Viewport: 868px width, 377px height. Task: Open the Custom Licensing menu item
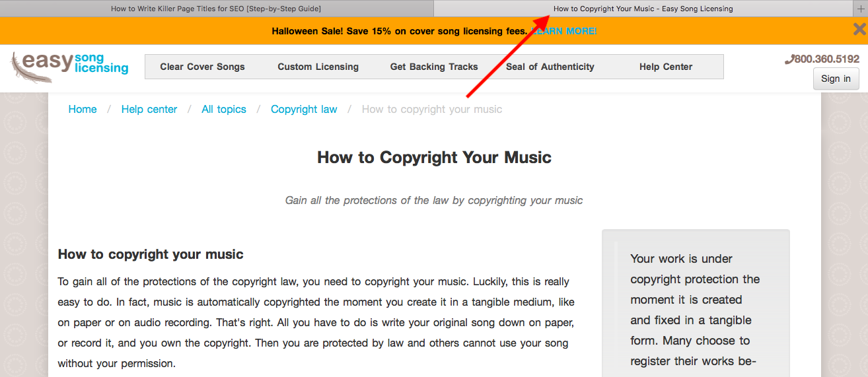pos(318,67)
